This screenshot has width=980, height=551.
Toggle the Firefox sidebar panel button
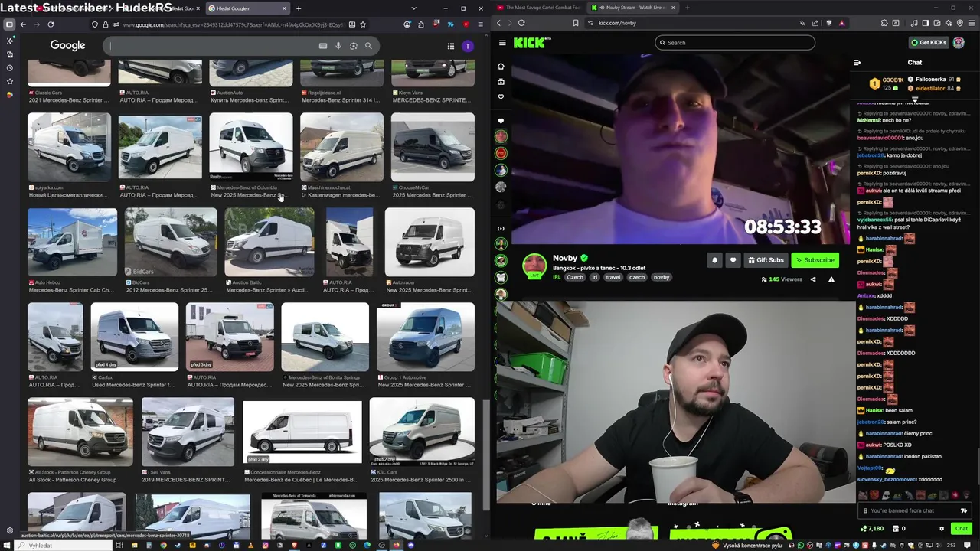pyautogui.click(x=9, y=24)
